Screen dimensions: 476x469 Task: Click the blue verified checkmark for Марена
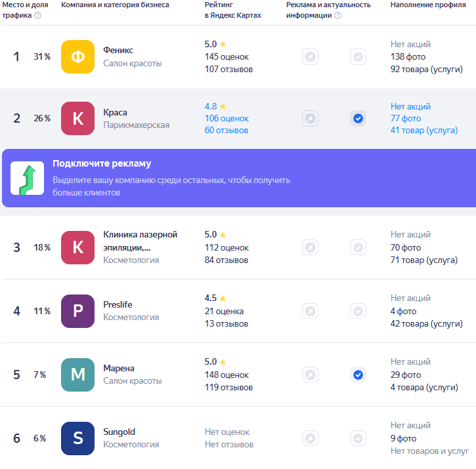358,375
